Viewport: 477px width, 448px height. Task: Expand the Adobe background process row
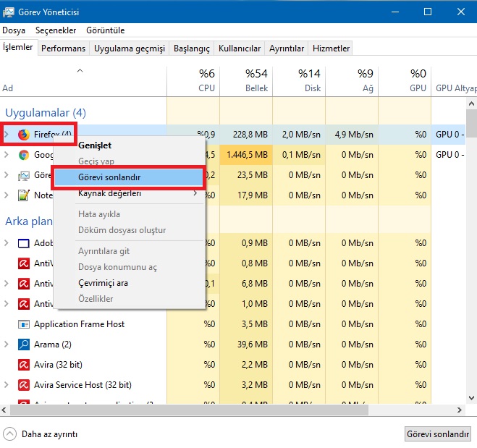point(7,243)
